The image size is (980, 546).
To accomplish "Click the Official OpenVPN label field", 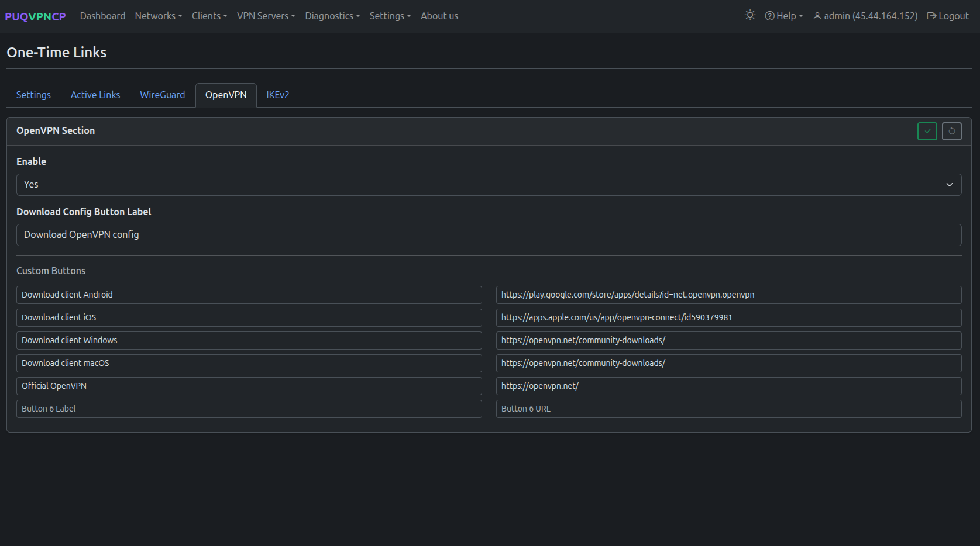I will click(x=249, y=386).
